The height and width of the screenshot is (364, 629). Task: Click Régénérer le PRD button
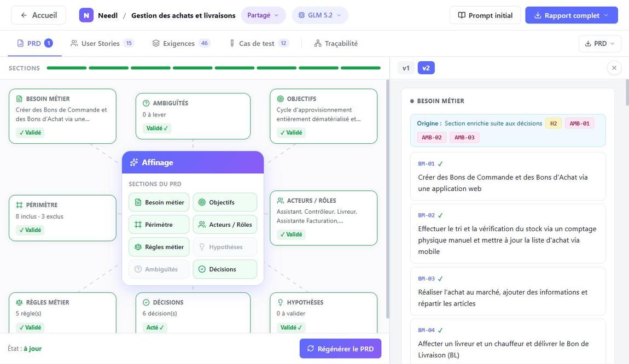tap(340, 349)
